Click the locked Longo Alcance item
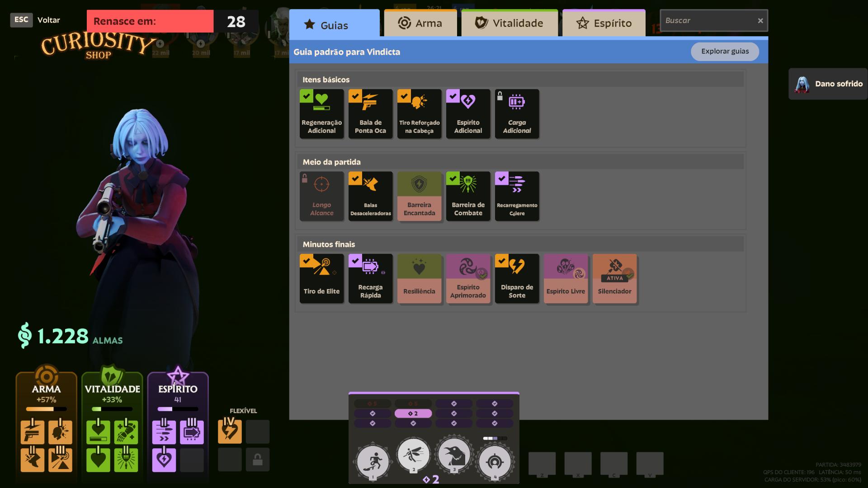 (321, 196)
